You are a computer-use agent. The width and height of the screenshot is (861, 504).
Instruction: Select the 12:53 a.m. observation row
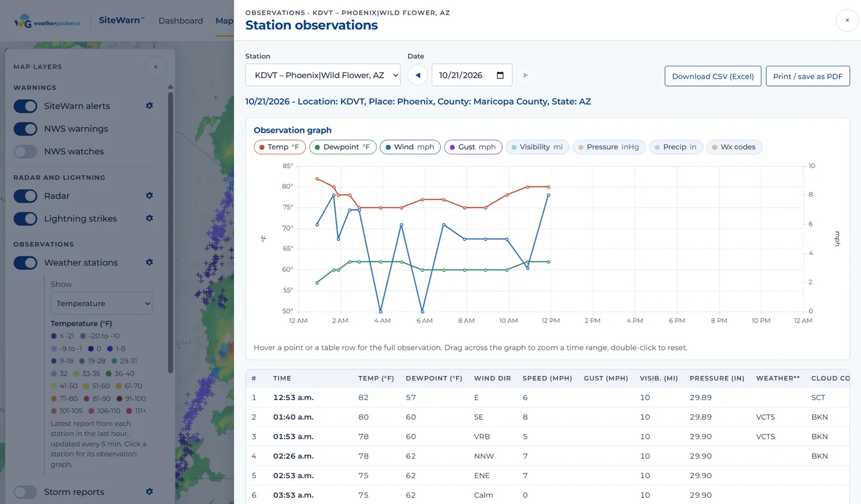pyautogui.click(x=547, y=398)
